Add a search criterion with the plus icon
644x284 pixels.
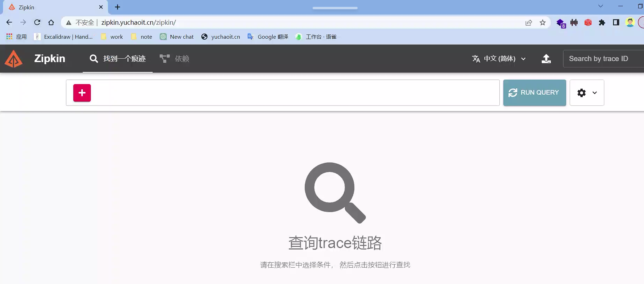(x=81, y=93)
